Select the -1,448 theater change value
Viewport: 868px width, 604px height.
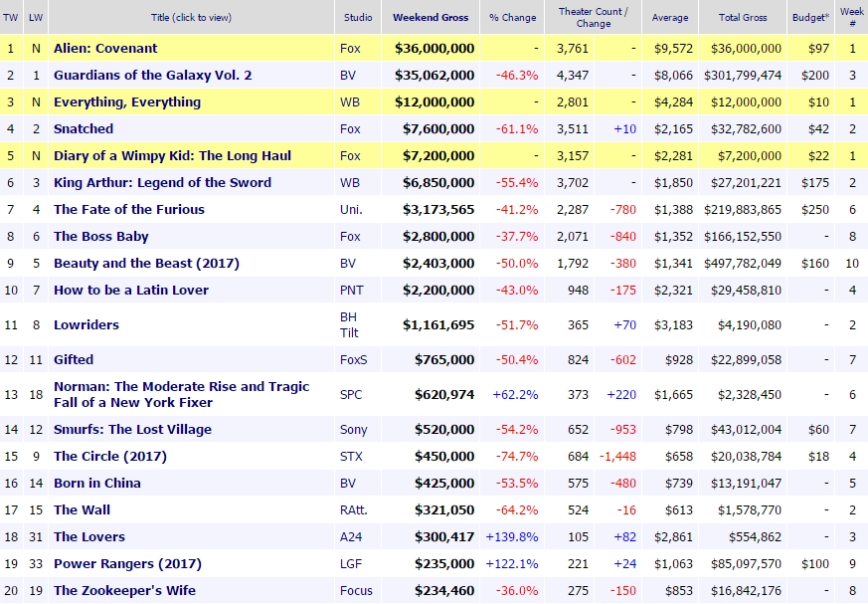pyautogui.click(x=617, y=456)
